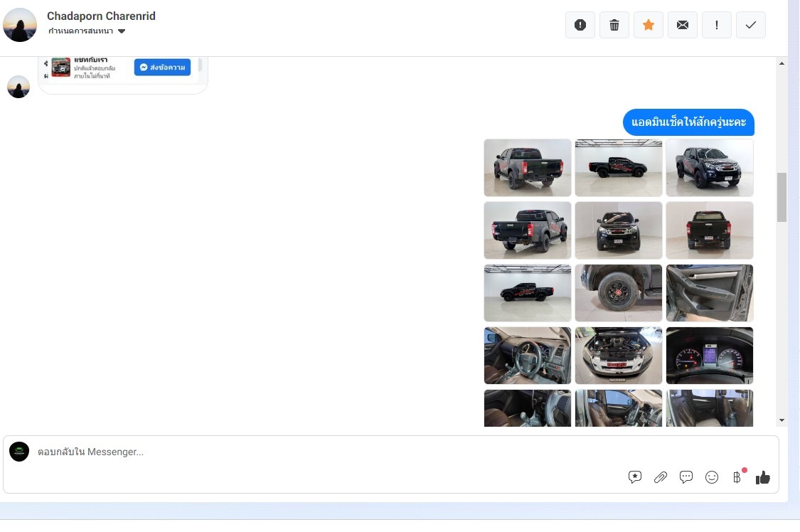Click sender avatar beside the shared card
The image size is (800, 532).
tap(18, 87)
